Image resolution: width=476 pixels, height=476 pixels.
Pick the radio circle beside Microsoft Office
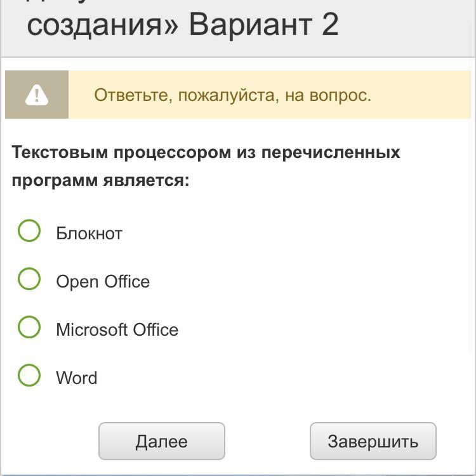29,327
